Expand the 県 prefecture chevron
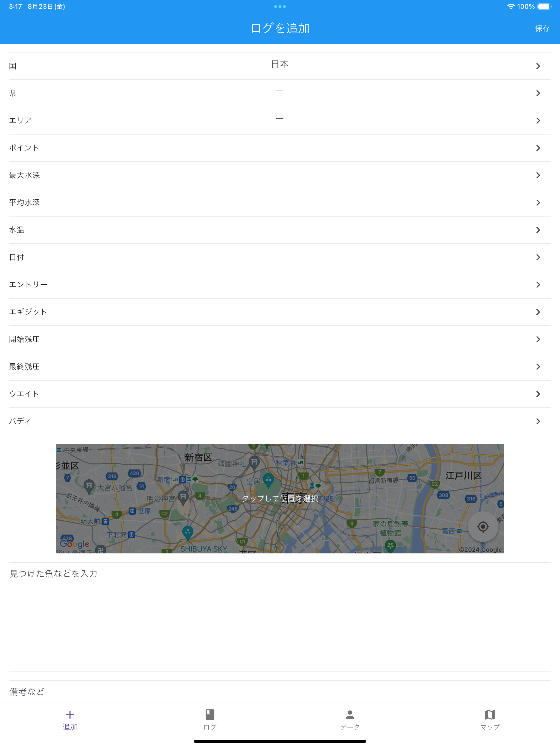The height and width of the screenshot is (747, 560). 538,93
